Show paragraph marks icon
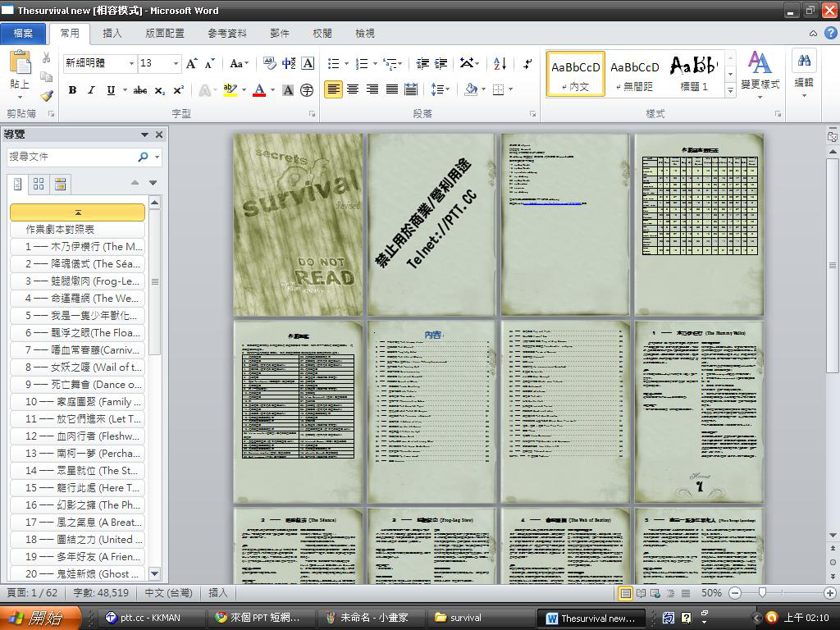The width and height of the screenshot is (840, 630). [527, 64]
